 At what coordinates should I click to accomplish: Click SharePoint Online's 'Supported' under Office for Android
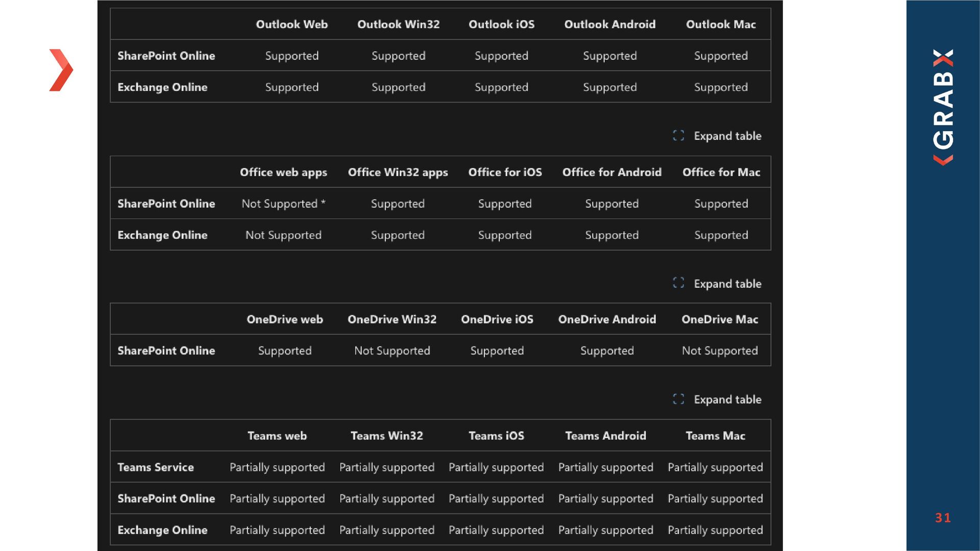612,204
